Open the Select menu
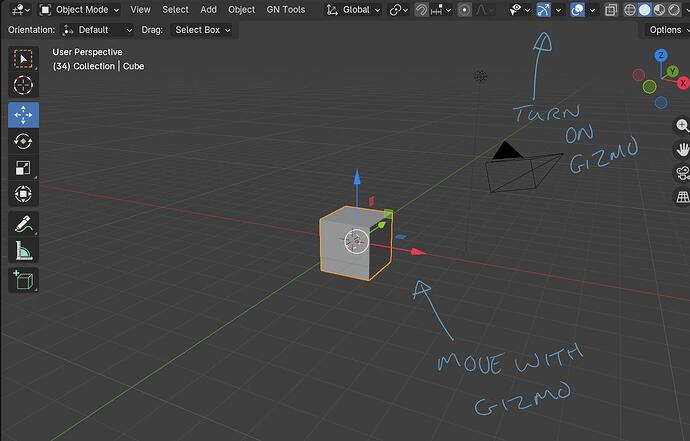690x441 pixels. tap(175, 10)
